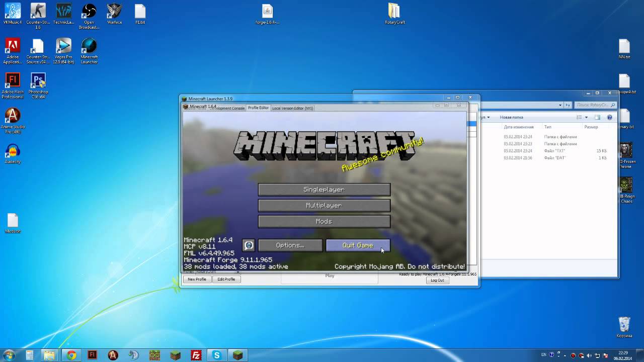
Task: Click Log Out in the launcher
Action: 437,280
